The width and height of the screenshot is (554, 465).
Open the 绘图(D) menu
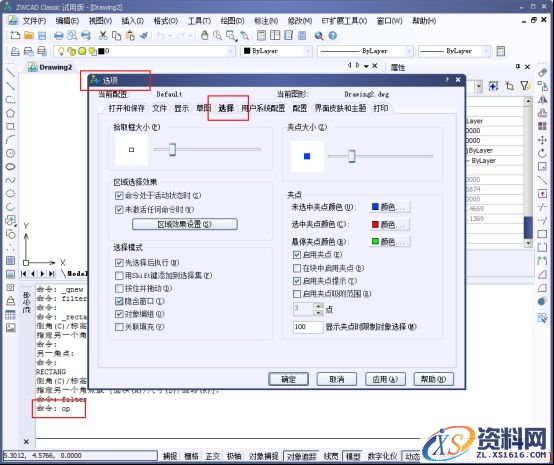[232, 21]
